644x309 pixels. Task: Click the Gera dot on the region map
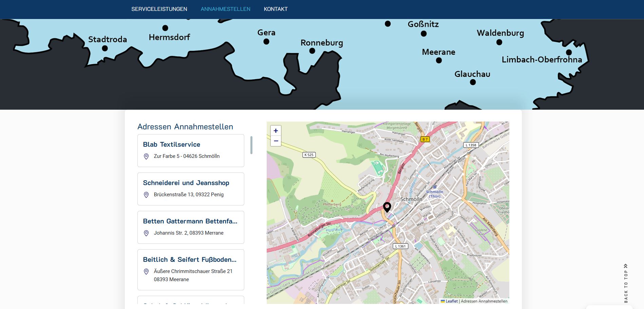[266, 42]
